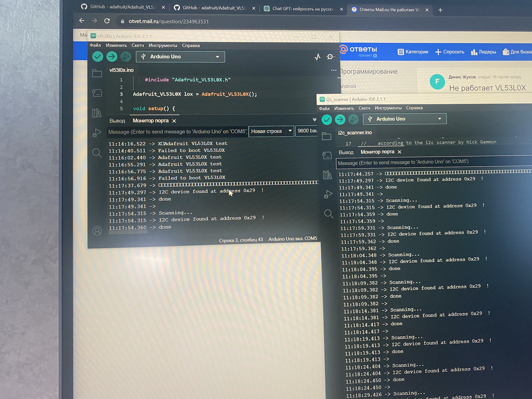The height and width of the screenshot is (399, 532).
Task: Switch to first GitHub adafruit browser tab
Action: pos(123,7)
